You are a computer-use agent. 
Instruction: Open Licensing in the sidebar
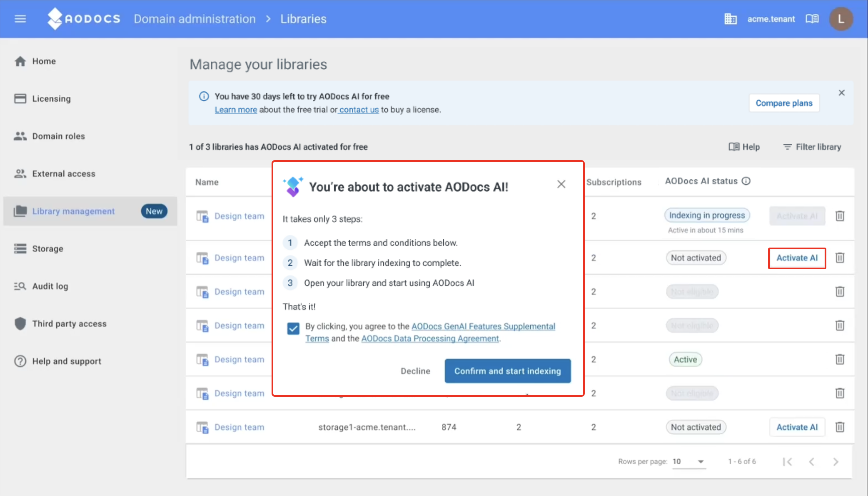point(90,99)
